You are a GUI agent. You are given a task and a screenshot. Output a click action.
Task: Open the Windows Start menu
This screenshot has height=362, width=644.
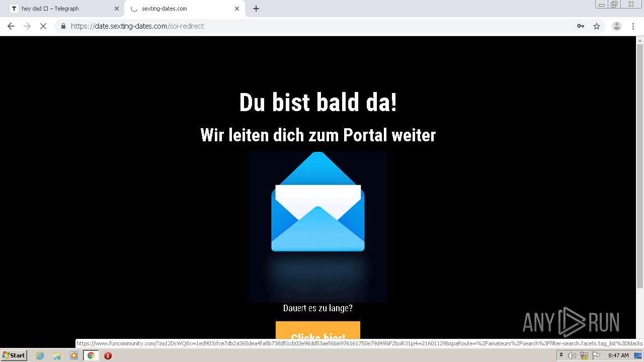tap(14, 355)
